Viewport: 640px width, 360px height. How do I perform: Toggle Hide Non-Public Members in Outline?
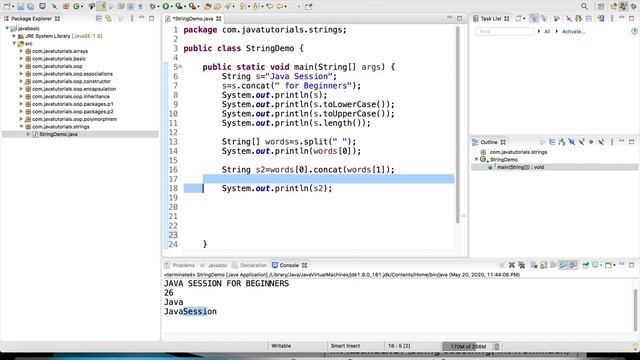coord(591,142)
